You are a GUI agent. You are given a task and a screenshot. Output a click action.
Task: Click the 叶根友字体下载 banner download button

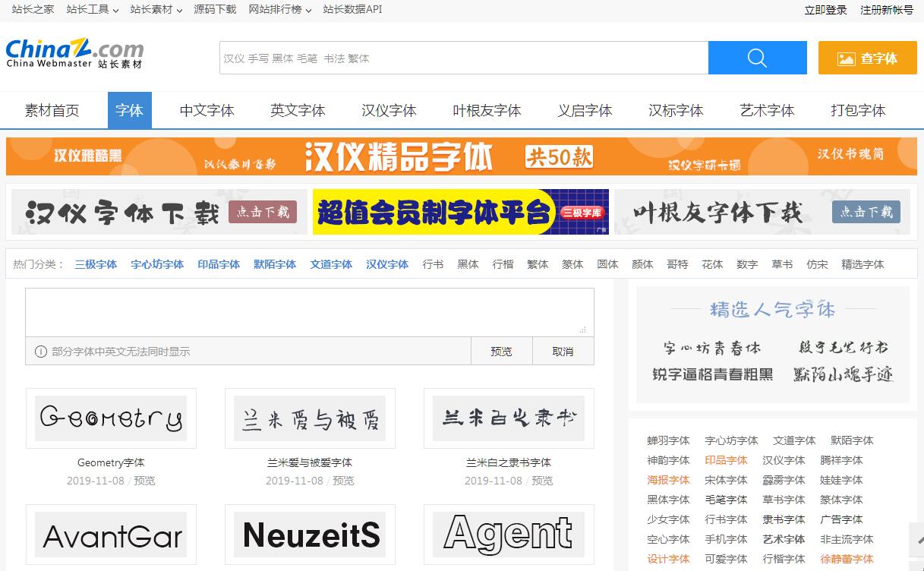pos(866,212)
